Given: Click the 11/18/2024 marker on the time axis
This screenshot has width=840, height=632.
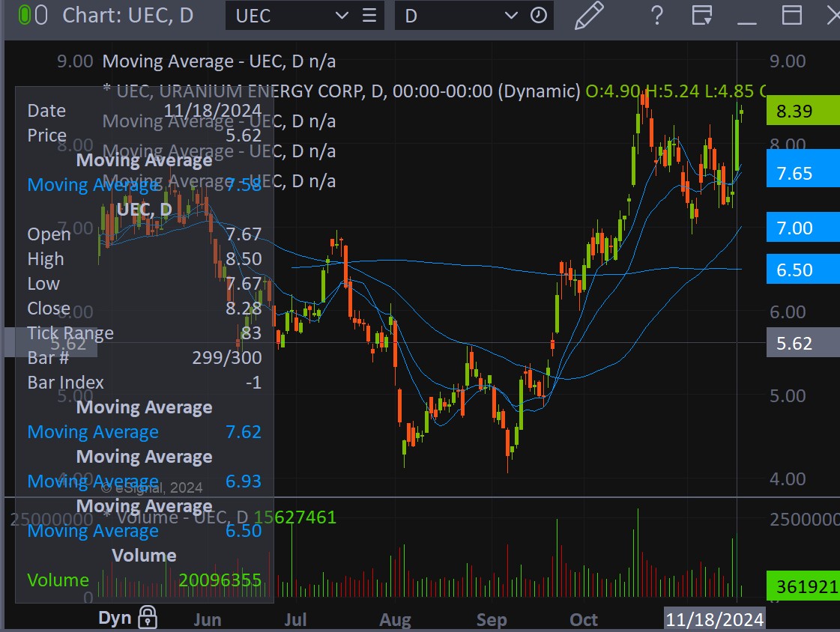Looking at the screenshot, I should click(x=714, y=619).
